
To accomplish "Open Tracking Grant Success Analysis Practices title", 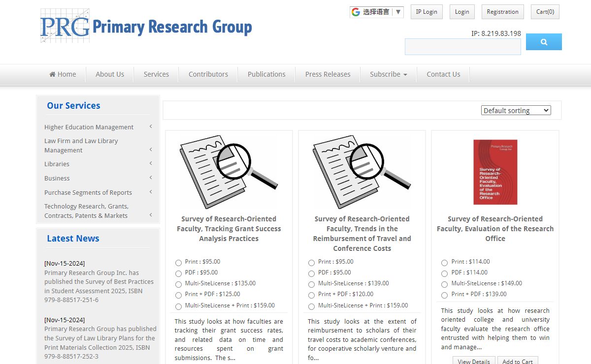I will [x=229, y=229].
